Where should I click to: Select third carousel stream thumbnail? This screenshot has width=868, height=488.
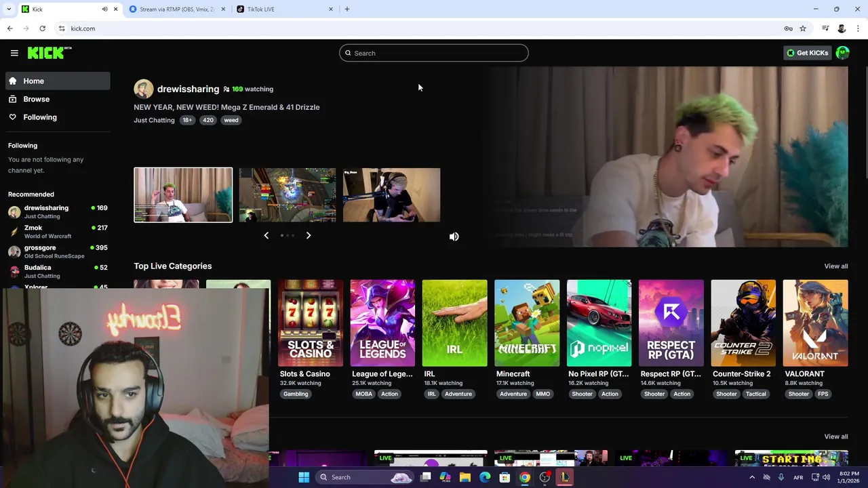[x=391, y=195]
